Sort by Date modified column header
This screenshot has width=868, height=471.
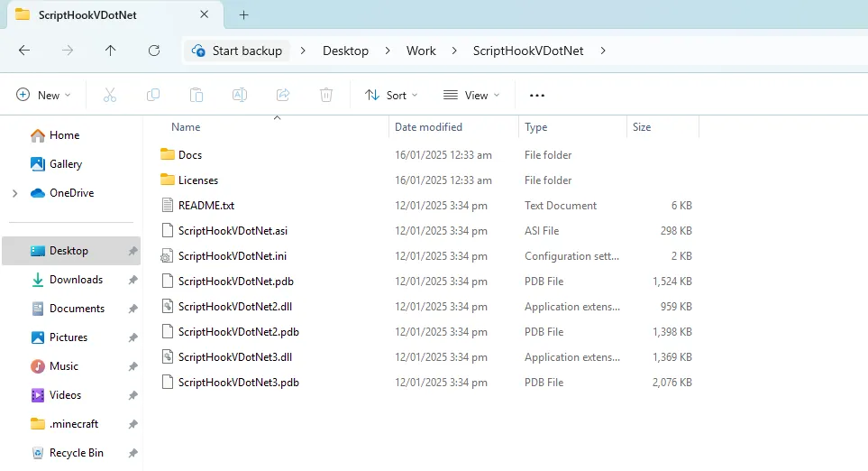[x=428, y=127]
